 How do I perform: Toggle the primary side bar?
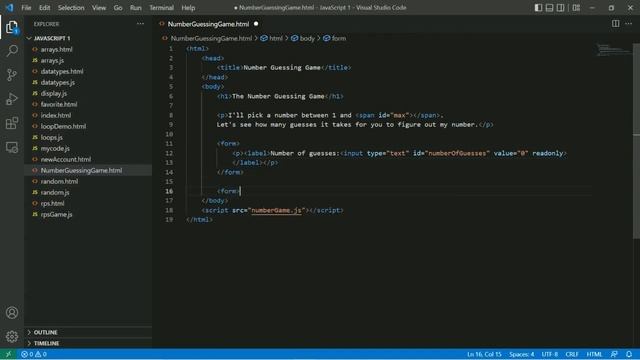(538, 8)
